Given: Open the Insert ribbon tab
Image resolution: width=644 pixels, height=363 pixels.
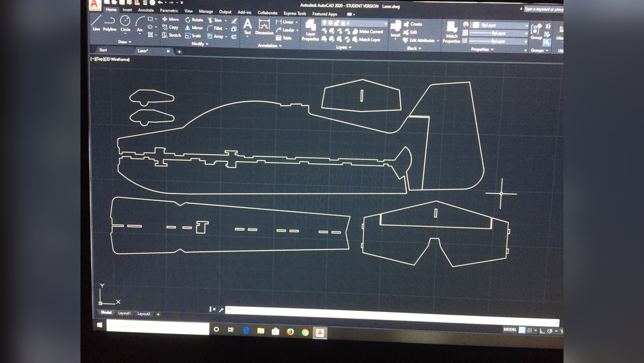Looking at the screenshot, I should [x=128, y=10].
